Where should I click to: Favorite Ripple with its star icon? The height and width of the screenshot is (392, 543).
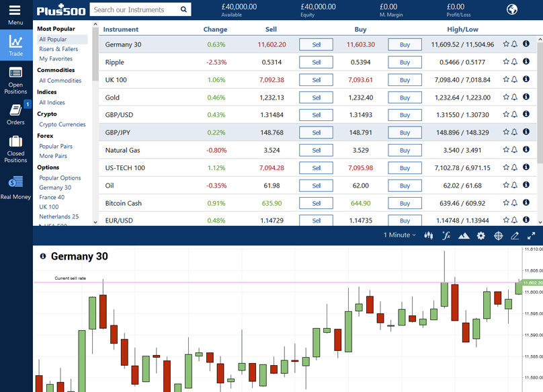pos(506,62)
